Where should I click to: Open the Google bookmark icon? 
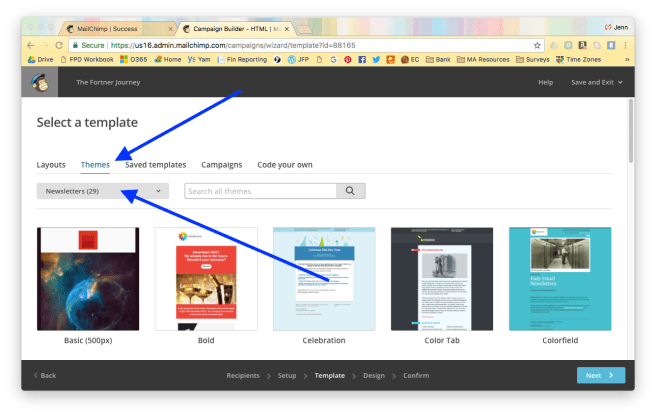pos(333,59)
